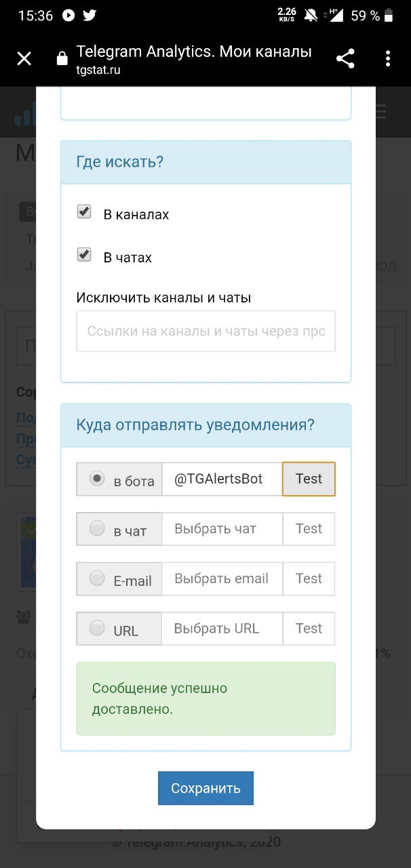Click the "Где искать?" panel heading
This screenshot has width=411, height=868.
coord(121,162)
